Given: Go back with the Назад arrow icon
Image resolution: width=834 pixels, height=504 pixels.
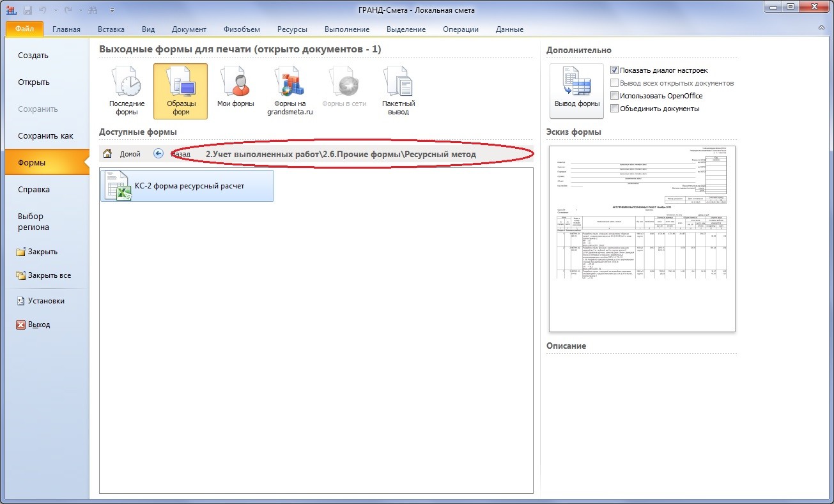Looking at the screenshot, I should tap(158, 154).
